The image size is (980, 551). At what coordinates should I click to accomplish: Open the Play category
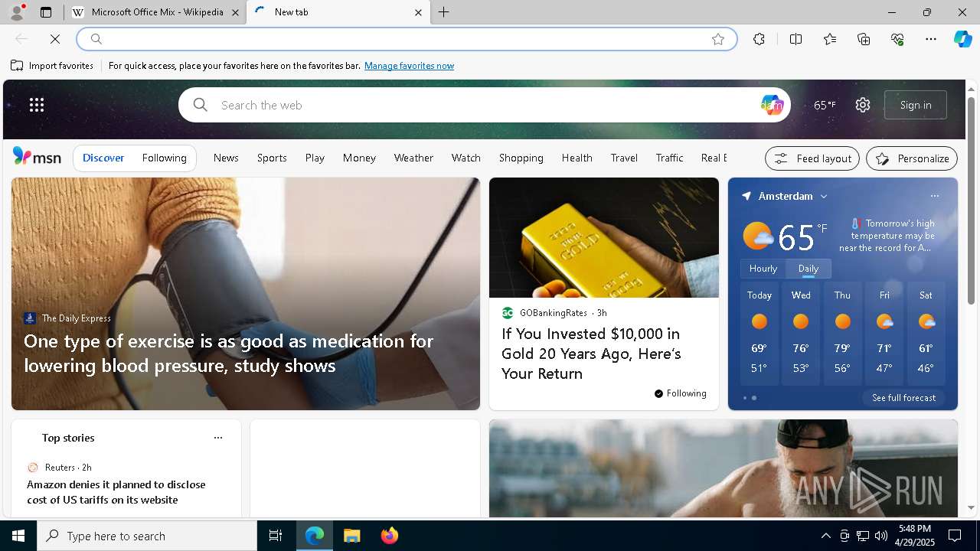tap(315, 158)
